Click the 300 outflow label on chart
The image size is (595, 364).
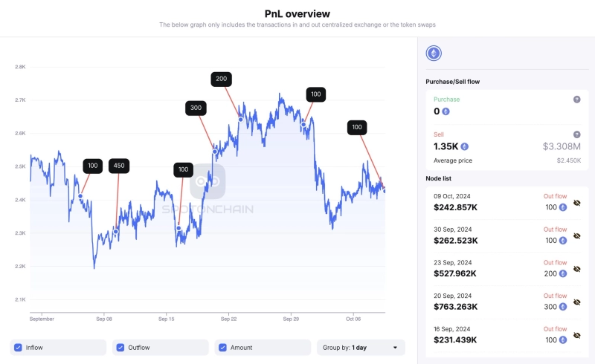pos(196,108)
